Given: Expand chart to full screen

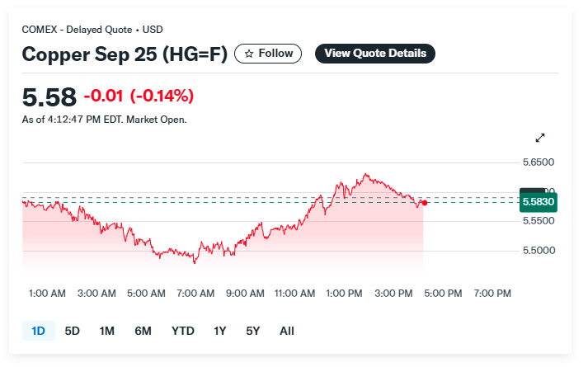Looking at the screenshot, I should tap(540, 138).
